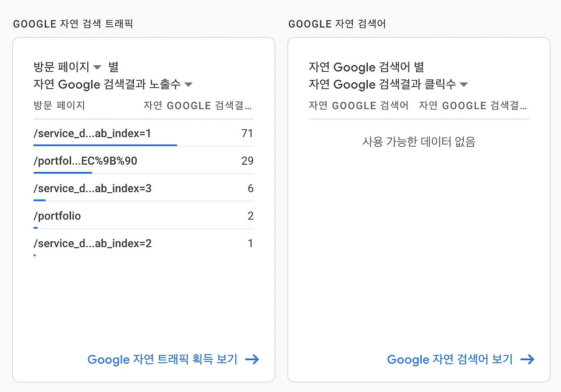Choose the /portfolio page row
The width and height of the screenshot is (561, 392).
(x=57, y=216)
